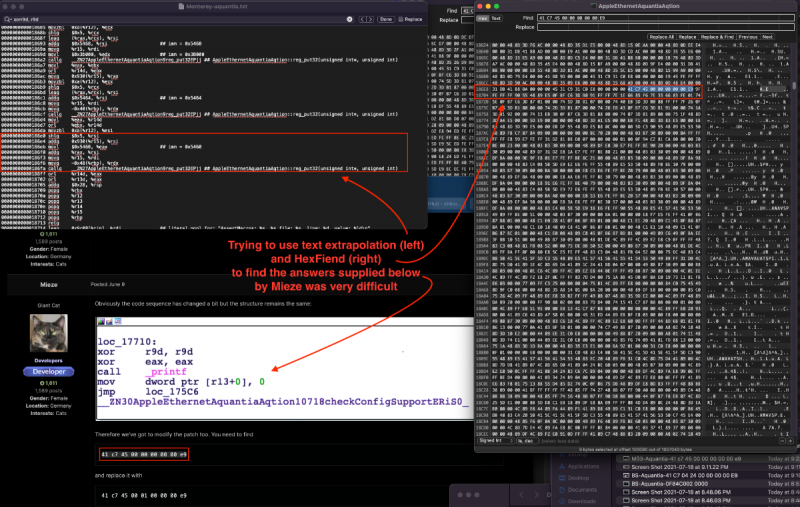
Task: Click the Mieze username in post header
Action: (48, 285)
